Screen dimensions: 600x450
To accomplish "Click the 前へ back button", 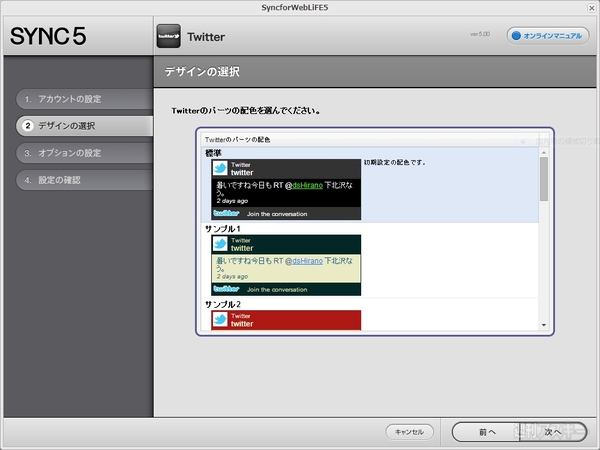I will click(486, 432).
